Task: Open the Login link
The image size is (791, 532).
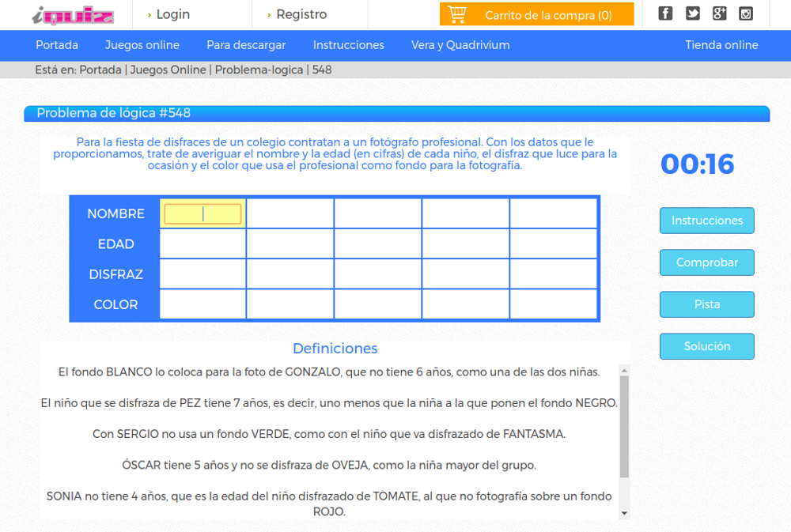Action: (173, 14)
